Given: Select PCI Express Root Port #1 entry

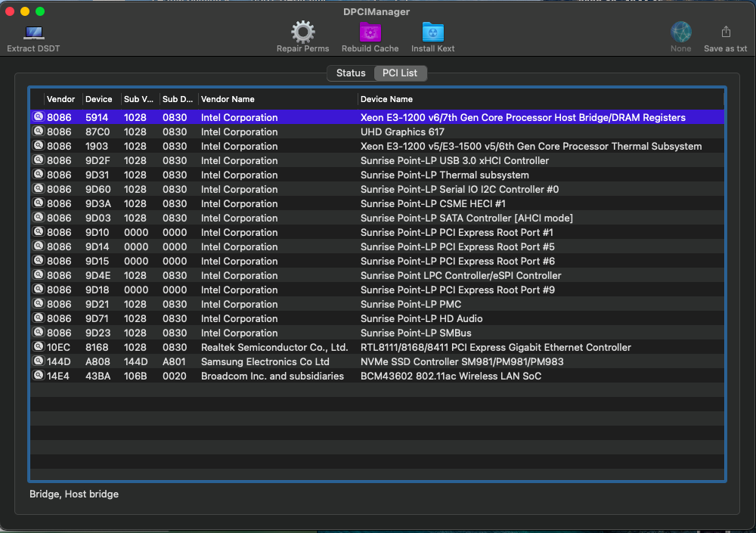Looking at the screenshot, I should [457, 233].
